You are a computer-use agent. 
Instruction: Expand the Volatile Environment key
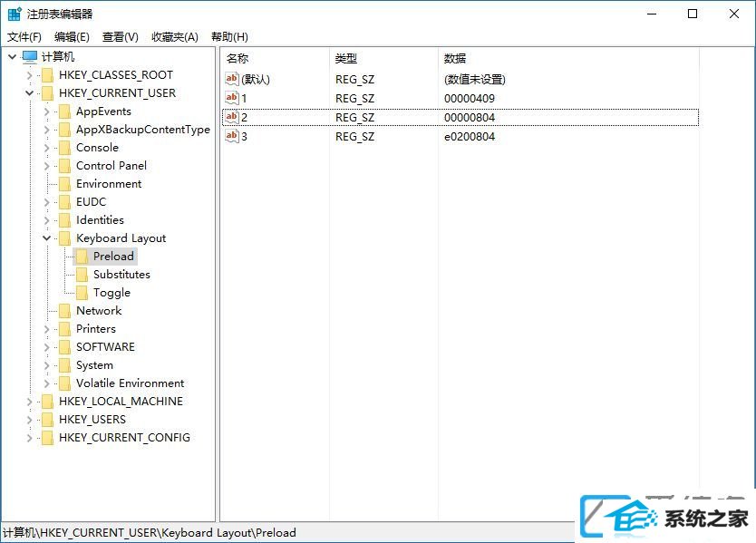tap(47, 383)
